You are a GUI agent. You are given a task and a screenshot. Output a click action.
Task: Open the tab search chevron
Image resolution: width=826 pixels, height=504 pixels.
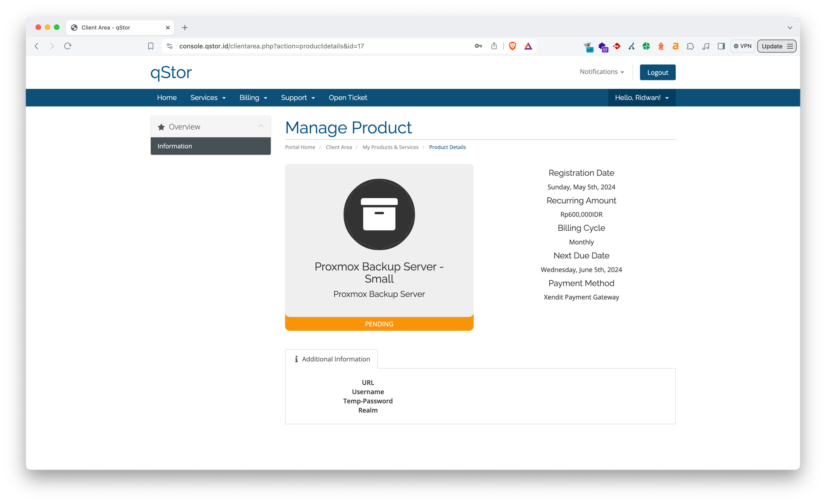click(790, 28)
